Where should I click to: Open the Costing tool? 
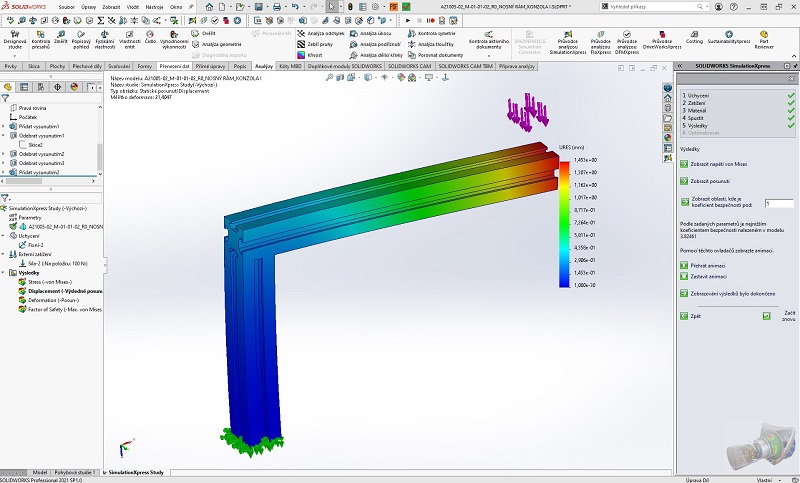(x=695, y=38)
